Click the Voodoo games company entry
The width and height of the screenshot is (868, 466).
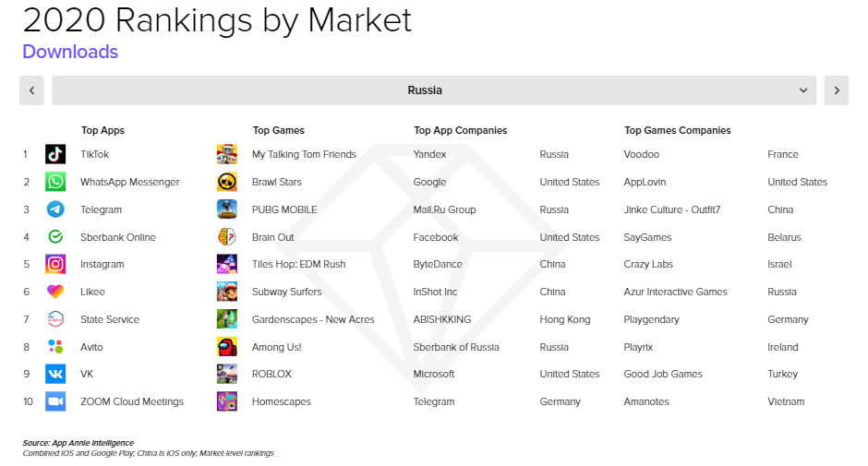pyautogui.click(x=642, y=154)
